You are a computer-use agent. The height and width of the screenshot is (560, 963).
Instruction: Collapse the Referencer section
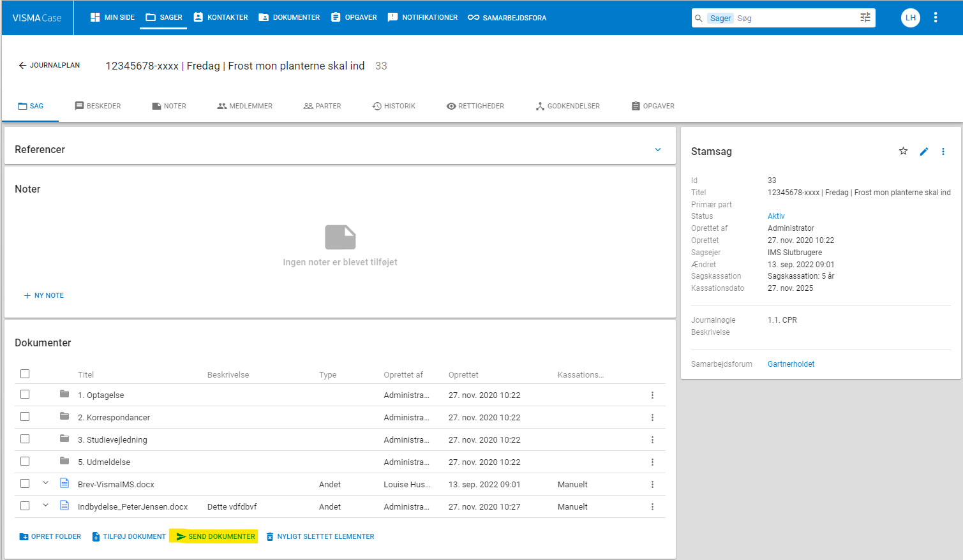click(658, 149)
